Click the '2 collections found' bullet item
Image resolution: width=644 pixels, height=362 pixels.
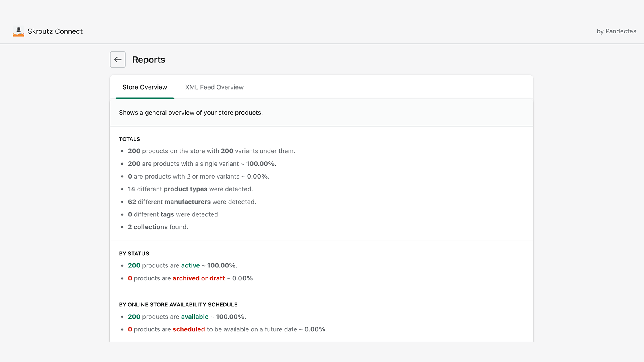(x=157, y=227)
